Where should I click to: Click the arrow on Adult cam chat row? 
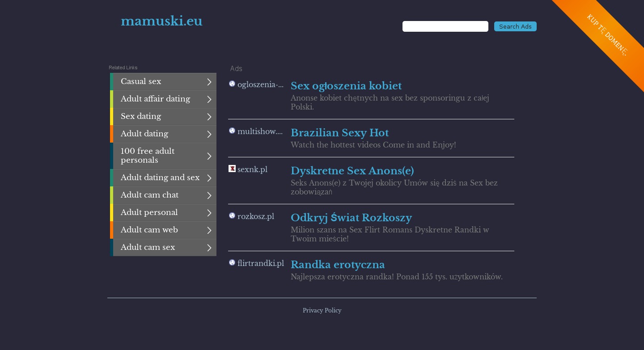click(x=209, y=195)
